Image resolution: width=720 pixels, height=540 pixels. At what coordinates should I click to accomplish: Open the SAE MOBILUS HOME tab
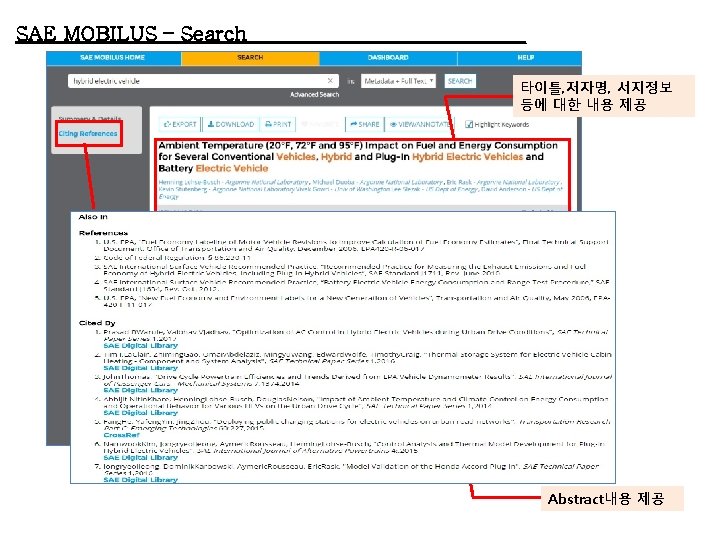pyautogui.click(x=113, y=58)
